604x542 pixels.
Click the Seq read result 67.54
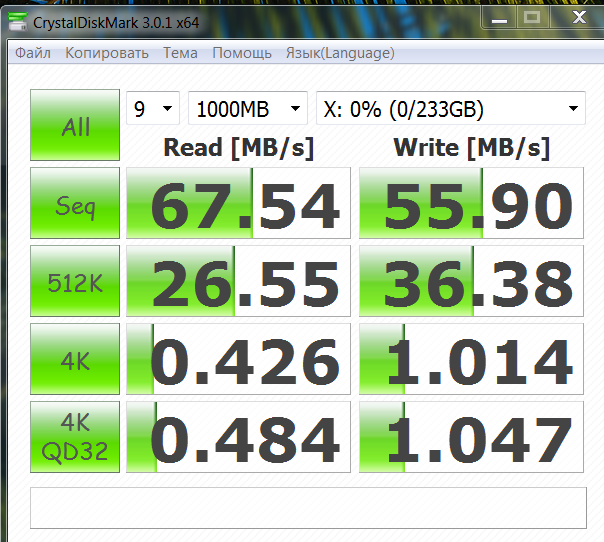[x=238, y=203]
